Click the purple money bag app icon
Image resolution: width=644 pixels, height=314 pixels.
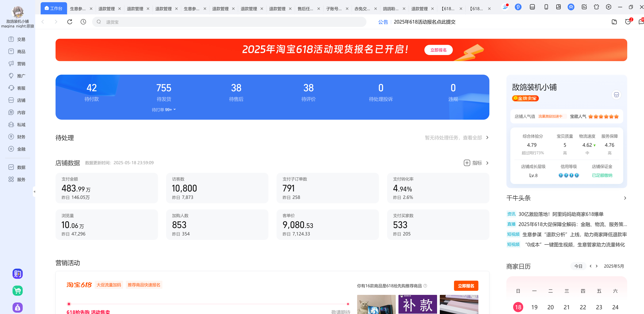(17, 308)
